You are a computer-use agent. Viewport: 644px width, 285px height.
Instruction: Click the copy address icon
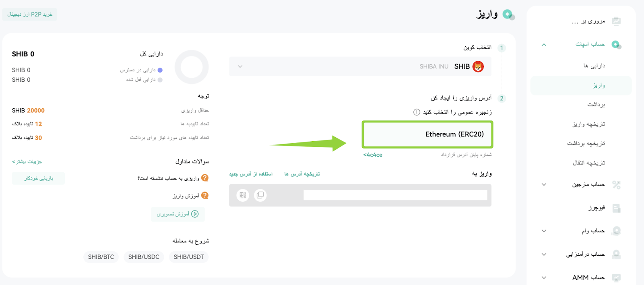pos(260,195)
